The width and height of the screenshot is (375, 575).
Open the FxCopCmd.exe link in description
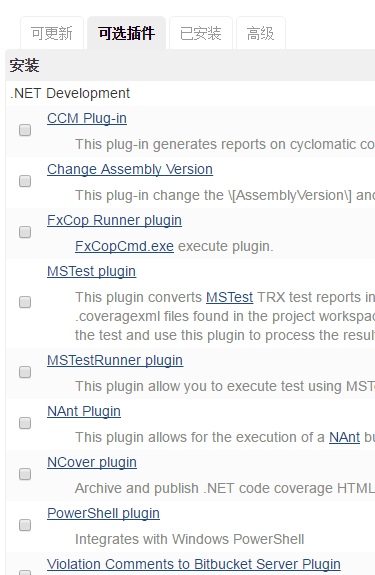click(124, 246)
